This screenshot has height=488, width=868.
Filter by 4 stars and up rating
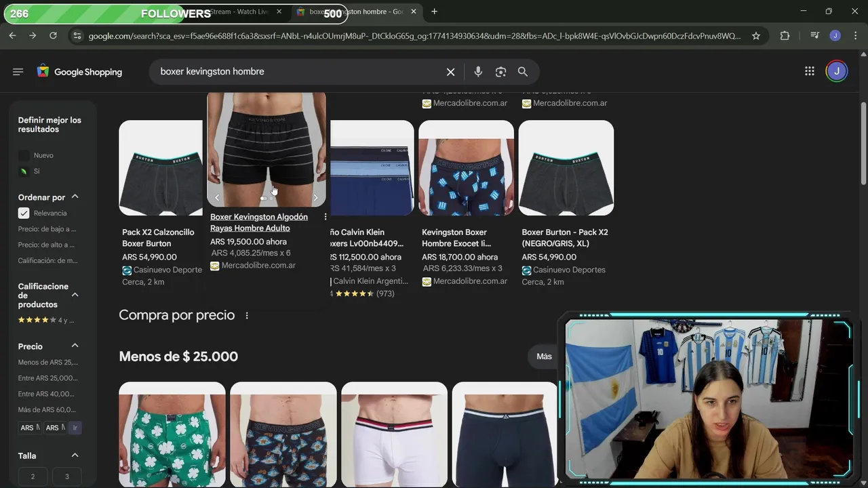(x=45, y=320)
